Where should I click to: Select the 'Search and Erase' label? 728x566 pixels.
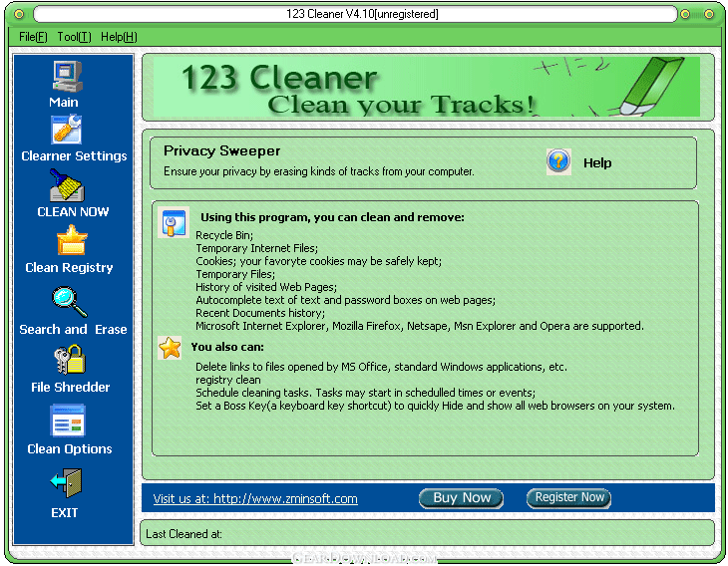point(73,330)
